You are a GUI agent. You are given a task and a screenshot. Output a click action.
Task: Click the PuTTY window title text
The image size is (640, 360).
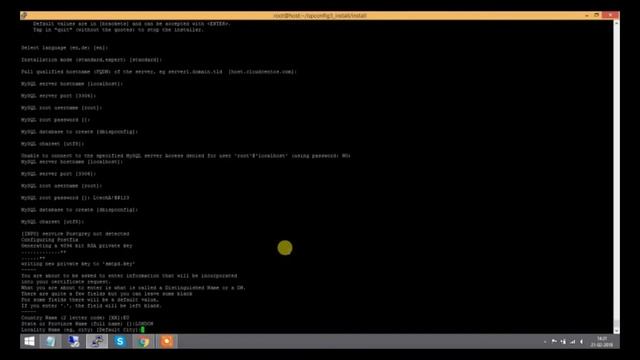pyautogui.click(x=320, y=16)
